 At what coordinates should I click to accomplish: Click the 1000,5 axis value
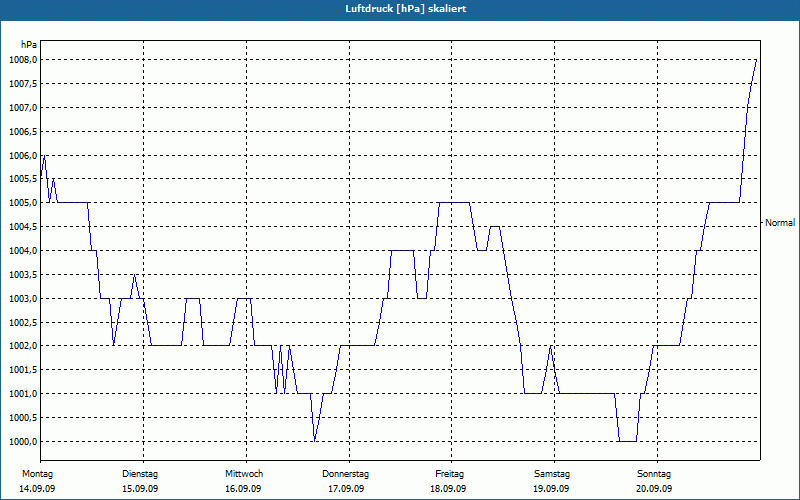click(23, 418)
